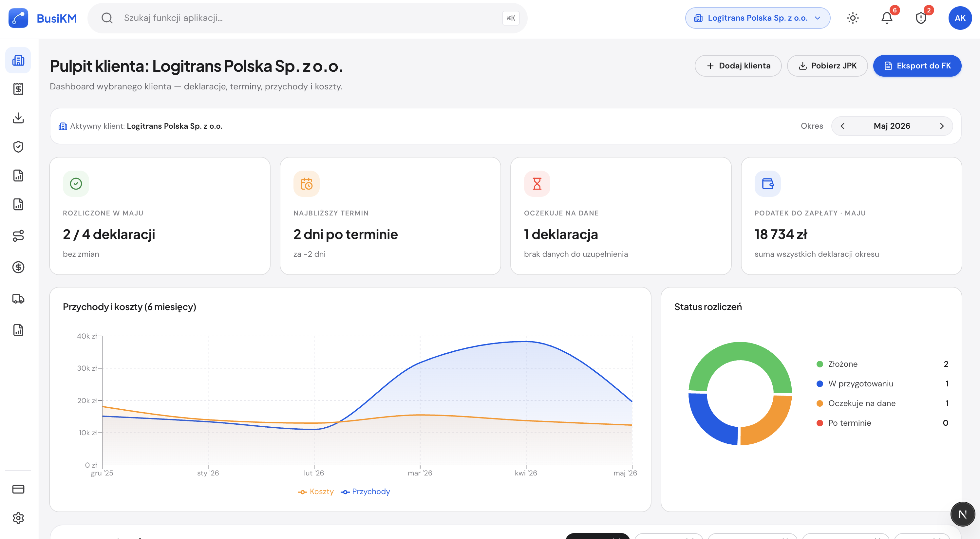Click the orange Oczekuje na dane legend dot
This screenshot has height=539, width=980.
[x=820, y=403]
